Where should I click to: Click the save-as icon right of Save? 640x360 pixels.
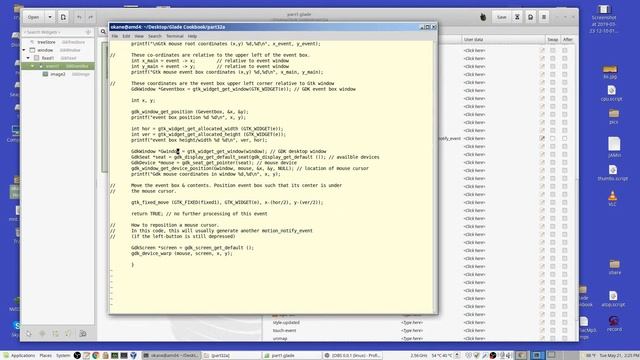tap(517, 17)
